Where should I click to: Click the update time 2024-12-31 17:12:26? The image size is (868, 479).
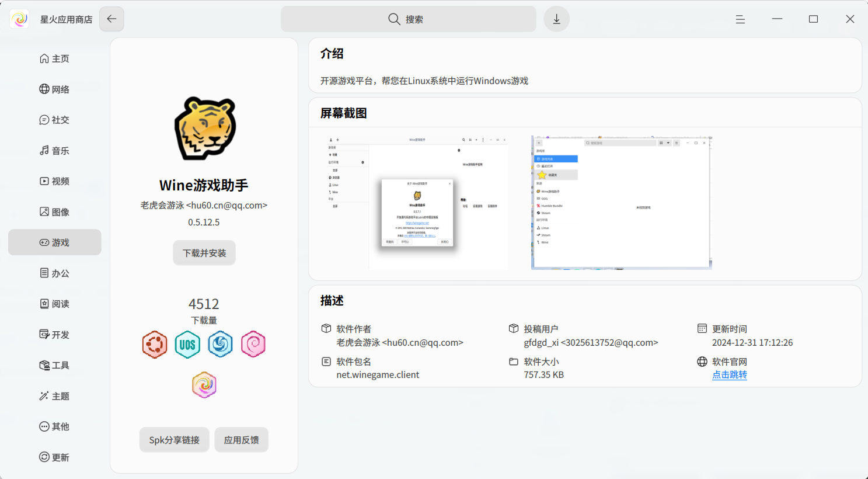pyautogui.click(x=752, y=343)
